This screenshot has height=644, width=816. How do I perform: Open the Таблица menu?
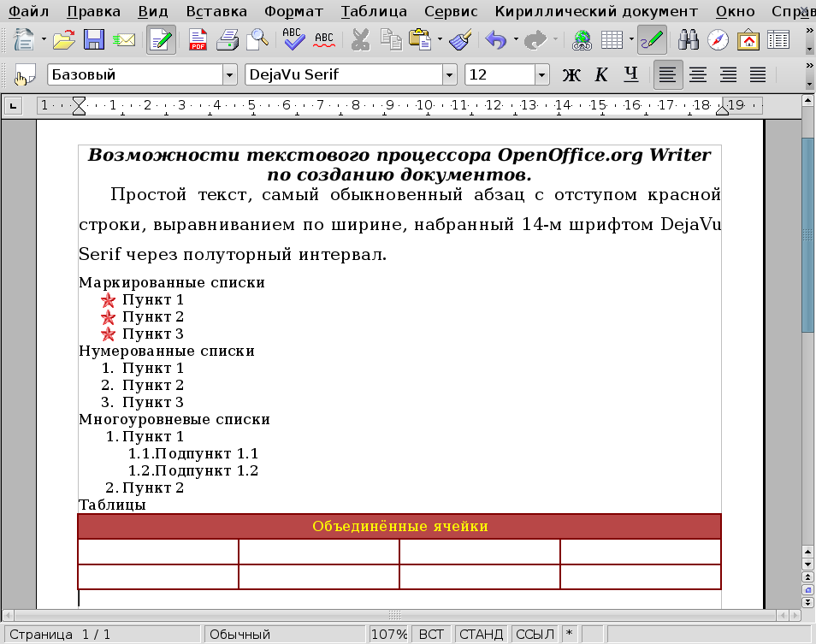coord(374,11)
